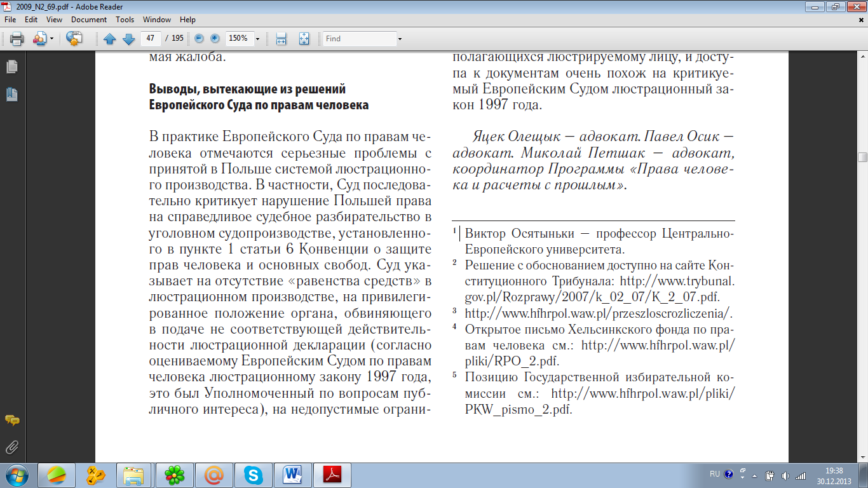Click the Fit One Full Page icon
Image resolution: width=868 pixels, height=488 pixels.
pos(304,39)
